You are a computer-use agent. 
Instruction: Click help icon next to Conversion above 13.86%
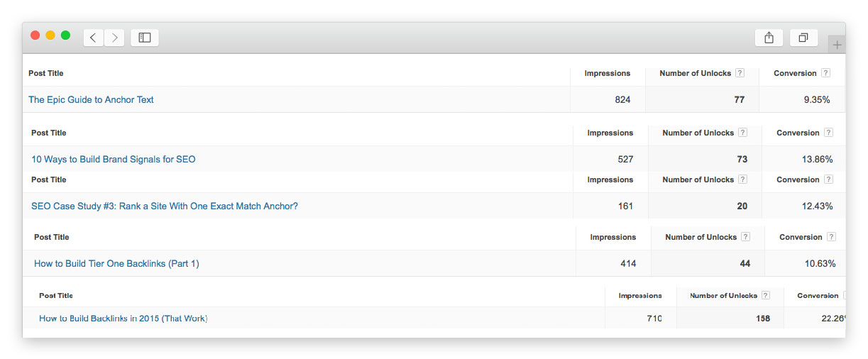(828, 133)
